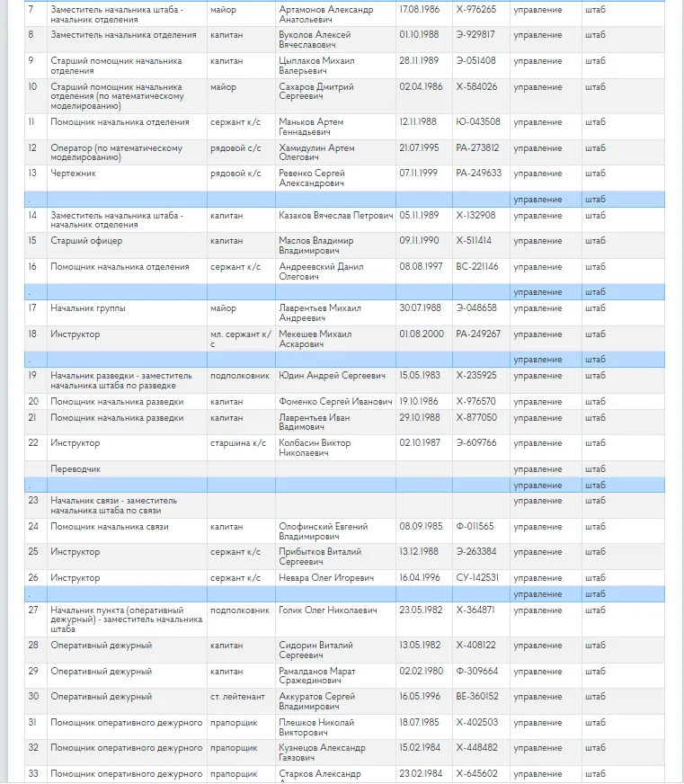Click service number Х-976265
The image size is (684, 784).
coord(475,10)
